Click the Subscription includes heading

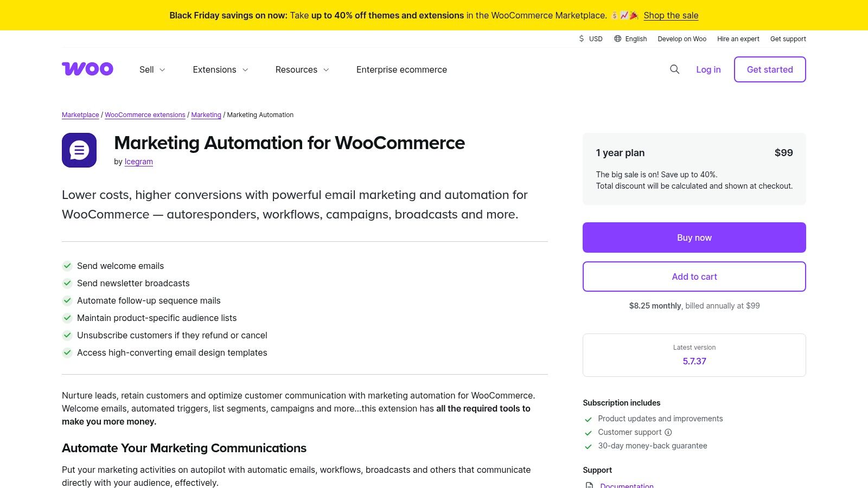click(x=622, y=403)
